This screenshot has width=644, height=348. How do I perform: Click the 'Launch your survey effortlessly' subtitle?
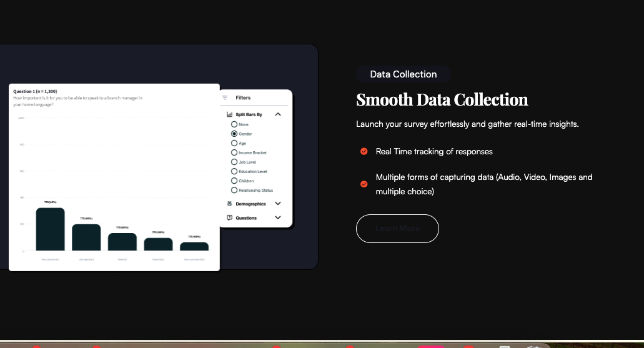click(x=467, y=124)
